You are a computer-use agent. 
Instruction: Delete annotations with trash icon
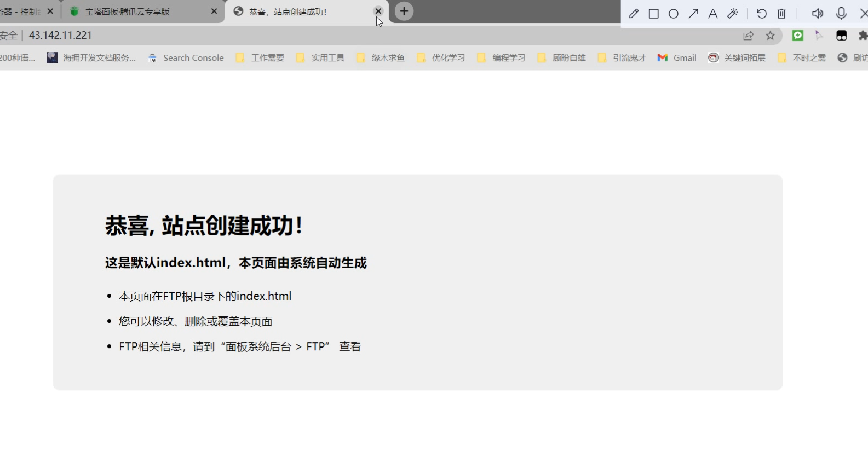tap(781, 14)
